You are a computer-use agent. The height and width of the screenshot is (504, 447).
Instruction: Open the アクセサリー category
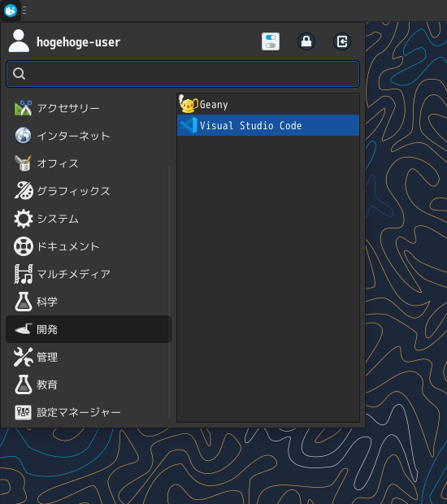click(89, 108)
